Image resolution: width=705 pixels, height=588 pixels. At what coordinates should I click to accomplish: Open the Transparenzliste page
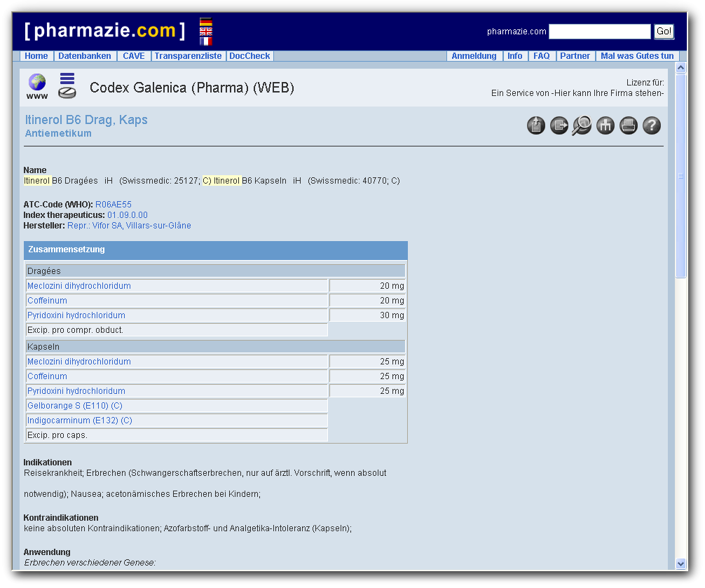(186, 56)
